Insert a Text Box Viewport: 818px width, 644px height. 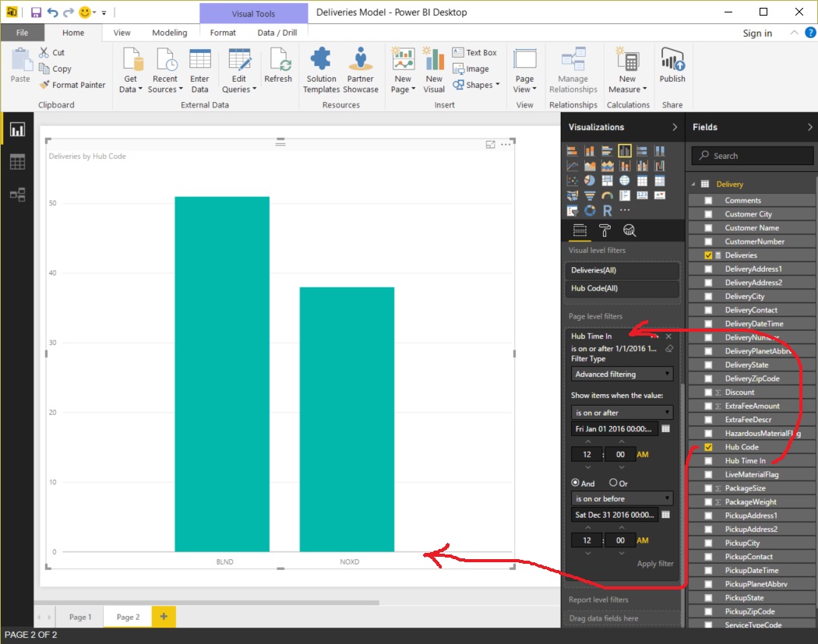474,52
